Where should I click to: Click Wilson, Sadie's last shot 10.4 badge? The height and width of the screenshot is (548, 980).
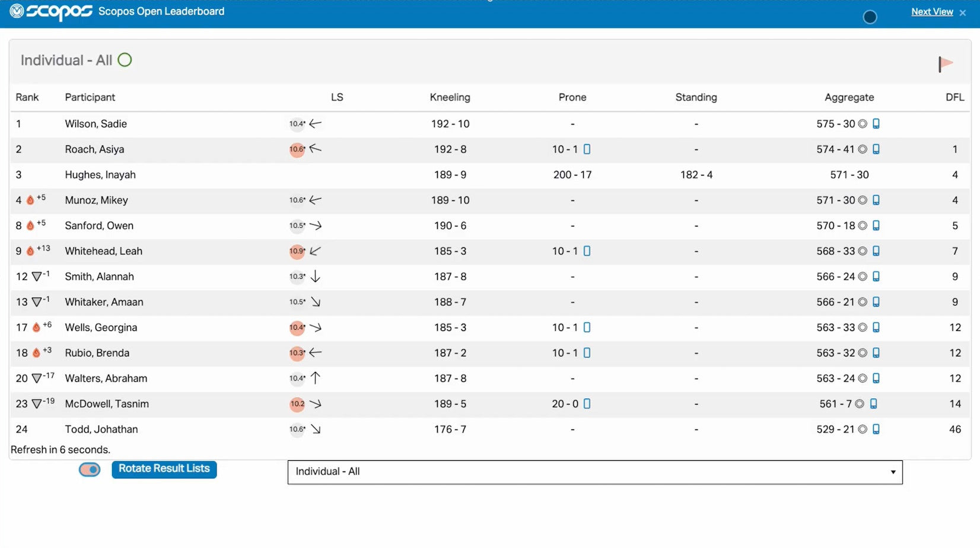[x=297, y=124]
